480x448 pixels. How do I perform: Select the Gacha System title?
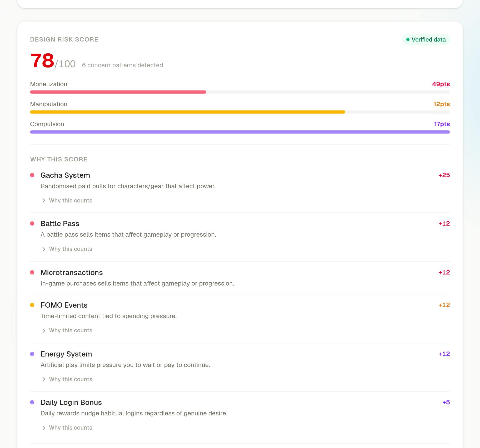65,175
